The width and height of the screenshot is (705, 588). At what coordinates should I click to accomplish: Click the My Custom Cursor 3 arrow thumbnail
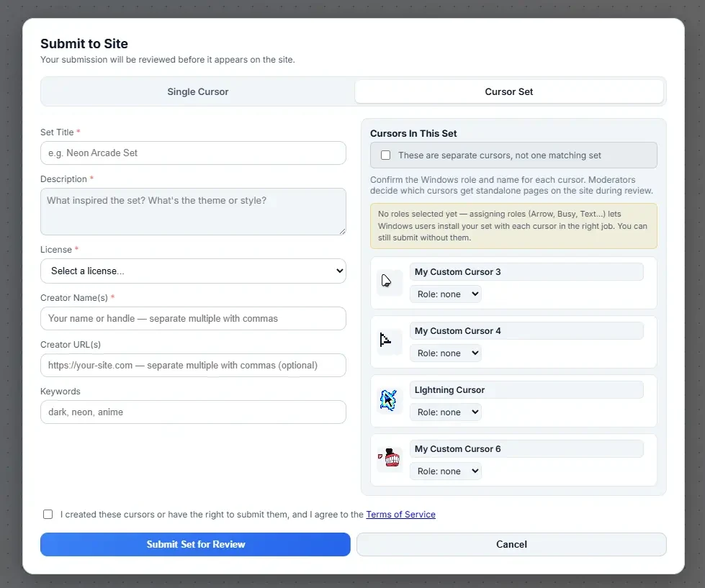(389, 283)
